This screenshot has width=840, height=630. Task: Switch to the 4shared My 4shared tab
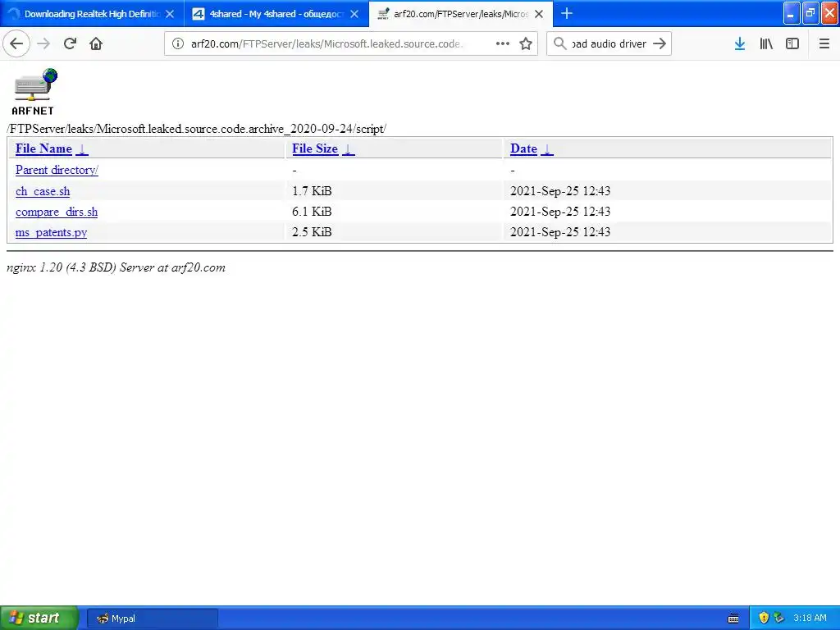pyautogui.click(x=276, y=14)
